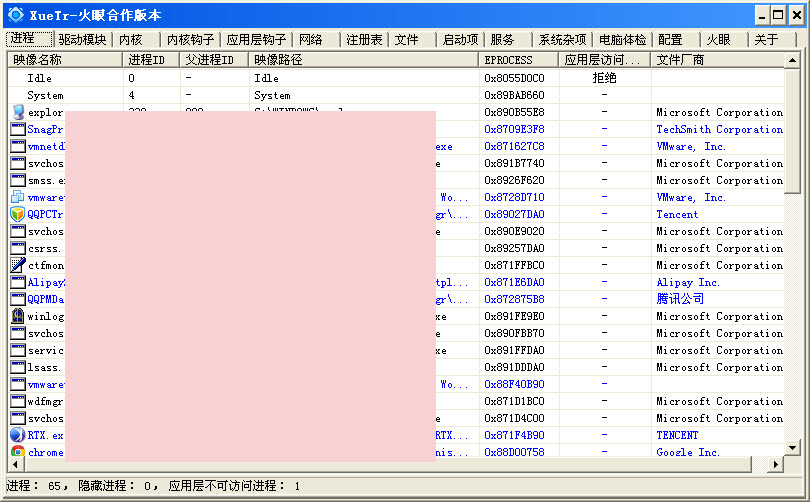810x502 pixels.
Task: Click the 进程: 65 status bar text
Action: point(37,485)
